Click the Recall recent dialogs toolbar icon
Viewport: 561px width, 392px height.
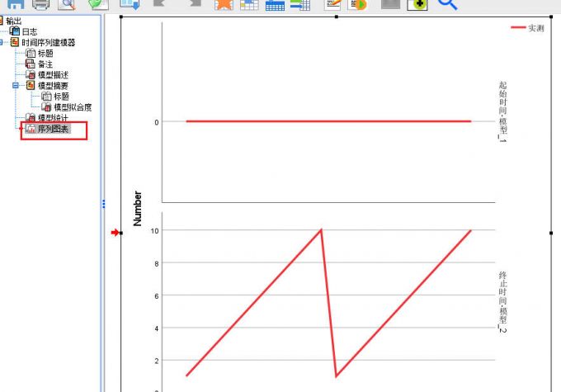tap(130, 4)
